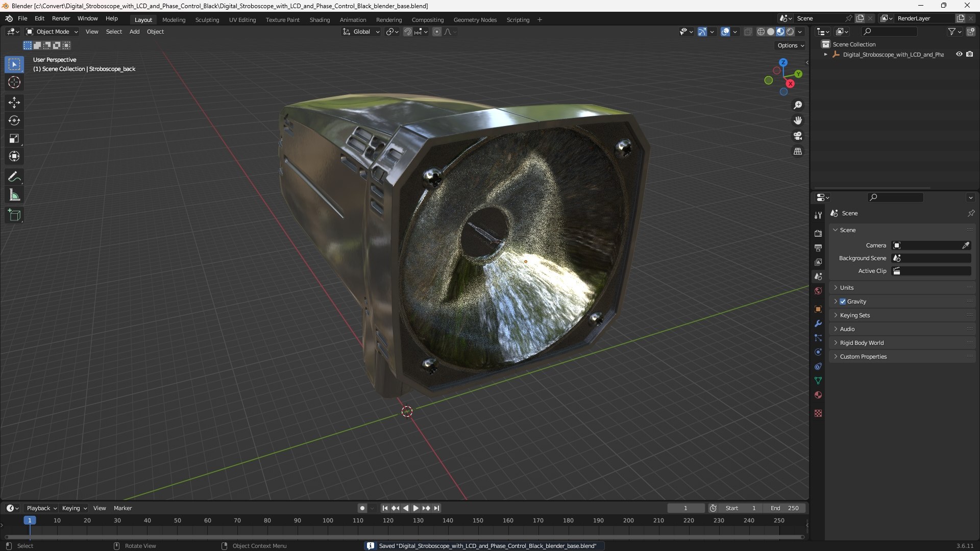Screen dimensions: 980x551
Task: Open the Material properties tab
Action: click(x=818, y=395)
